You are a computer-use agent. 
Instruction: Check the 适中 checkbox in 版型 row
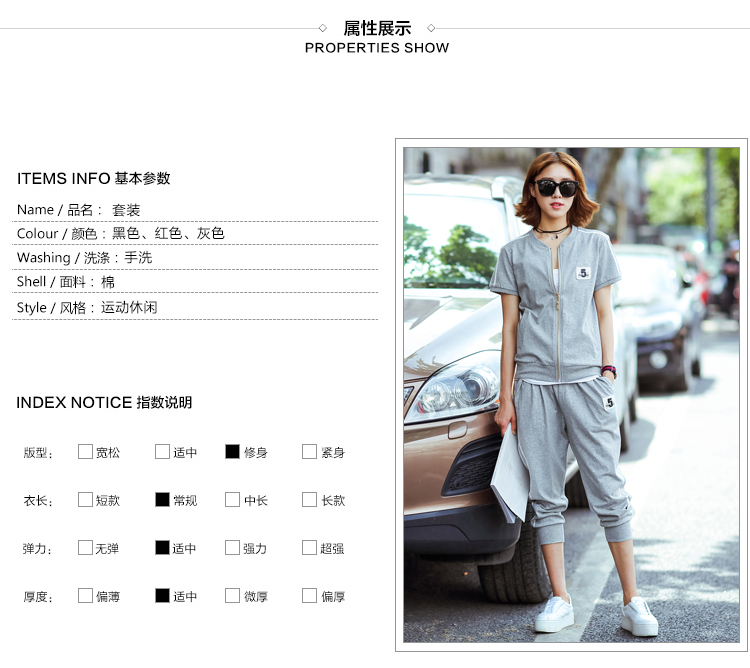coord(162,451)
